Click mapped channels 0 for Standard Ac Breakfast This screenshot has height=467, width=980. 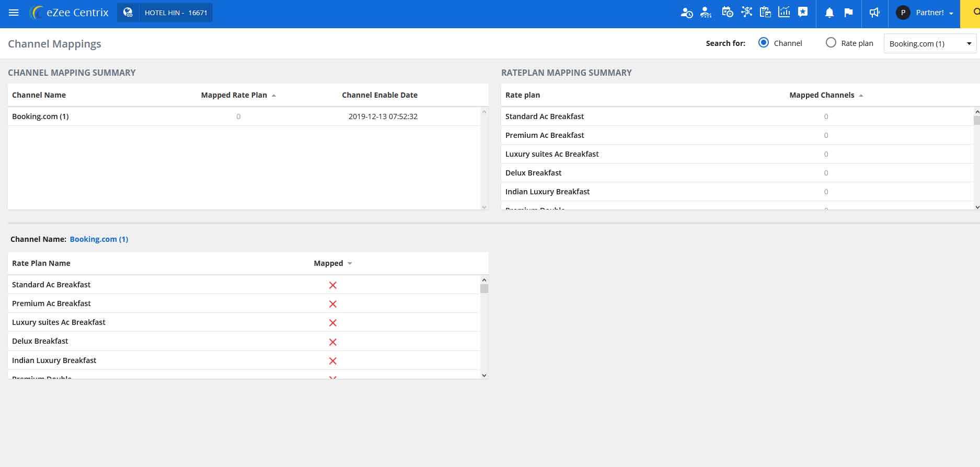coord(826,116)
